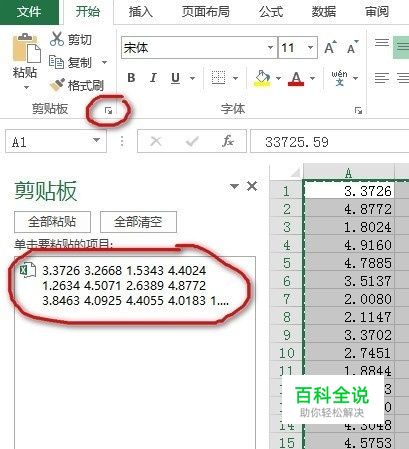Select row 5 header
409x449 pixels.
(286, 263)
